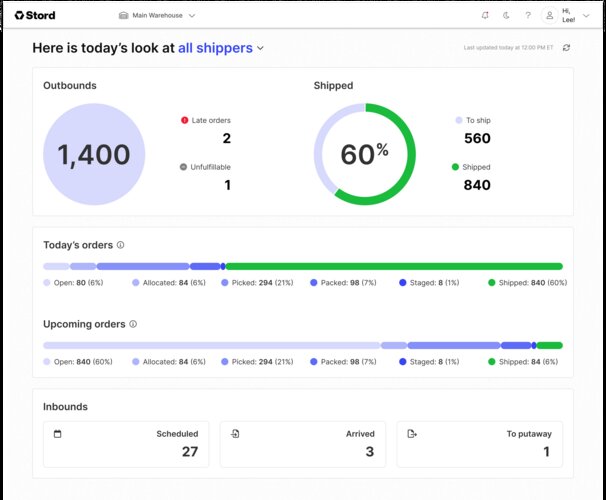Refresh dashboard data with the refresh icon
The height and width of the screenshot is (500, 606).
click(x=567, y=48)
